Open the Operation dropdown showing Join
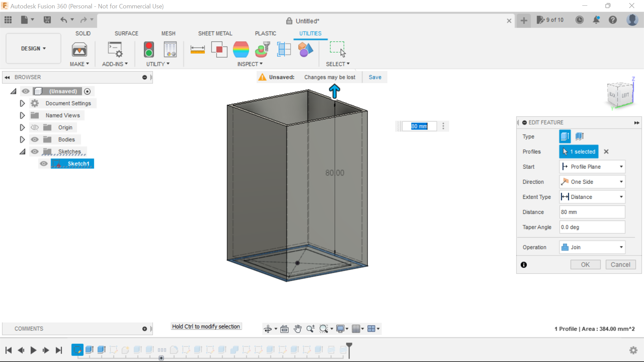The width and height of the screenshot is (644, 362). pyautogui.click(x=622, y=247)
